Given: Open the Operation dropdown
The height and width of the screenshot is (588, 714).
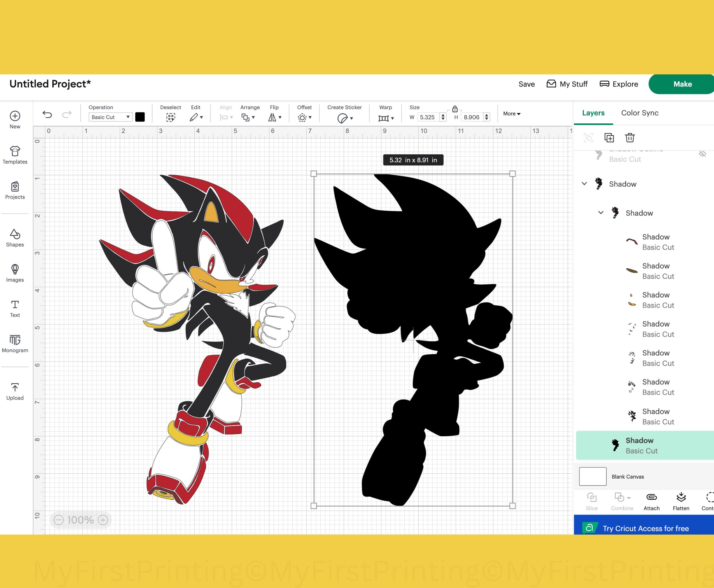Looking at the screenshot, I should pyautogui.click(x=110, y=117).
